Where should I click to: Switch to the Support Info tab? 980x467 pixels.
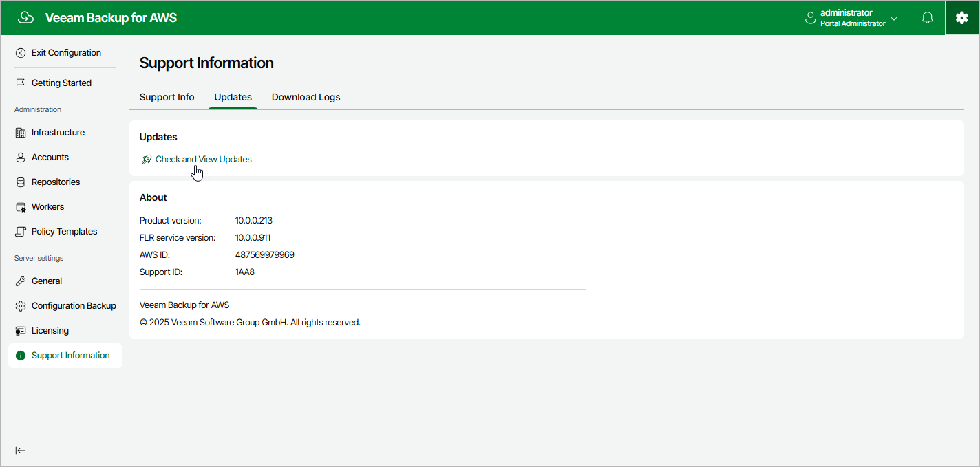(167, 97)
